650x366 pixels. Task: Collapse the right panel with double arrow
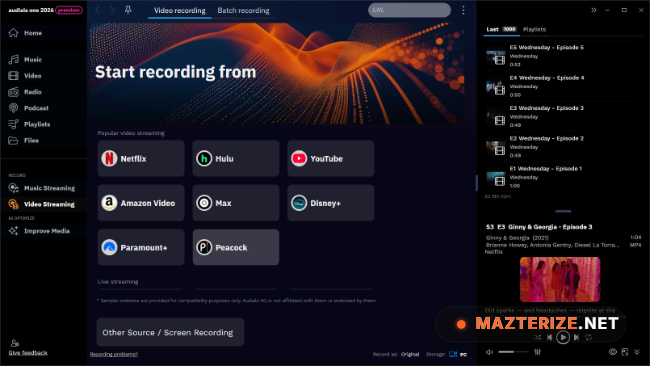pyautogui.click(x=594, y=10)
